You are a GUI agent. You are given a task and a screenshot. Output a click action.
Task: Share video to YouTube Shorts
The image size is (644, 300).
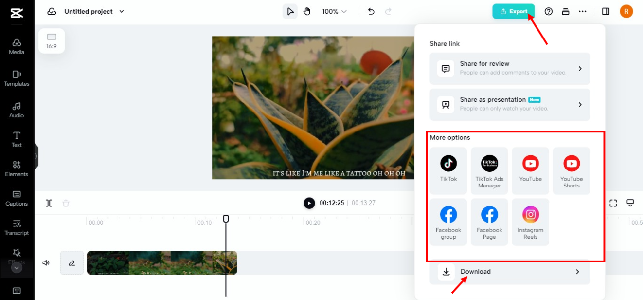(x=571, y=170)
